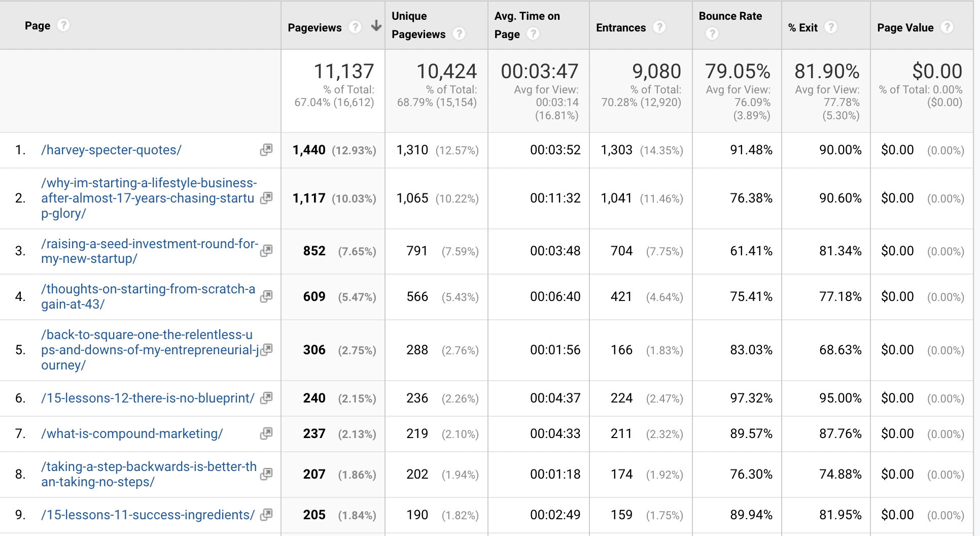Select pageviews cell 852
The height and width of the screenshot is (536, 980).
[314, 251]
